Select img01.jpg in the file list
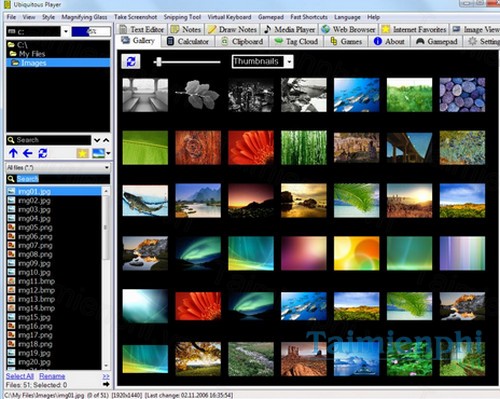This screenshot has width=500, height=399. 54,191
